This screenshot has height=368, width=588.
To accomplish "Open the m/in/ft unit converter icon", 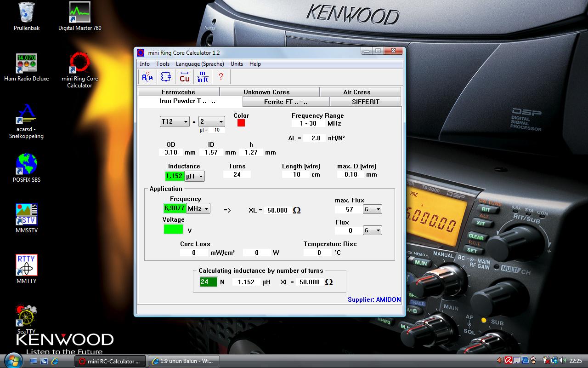I will [x=203, y=77].
